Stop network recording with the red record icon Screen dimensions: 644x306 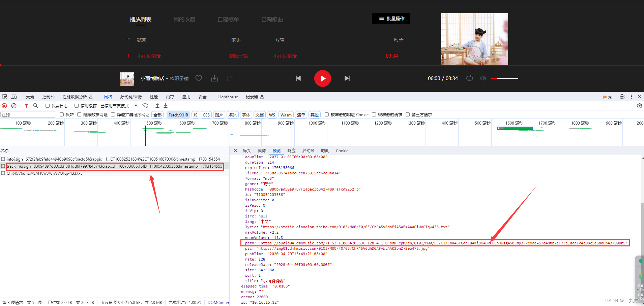pos(4,106)
